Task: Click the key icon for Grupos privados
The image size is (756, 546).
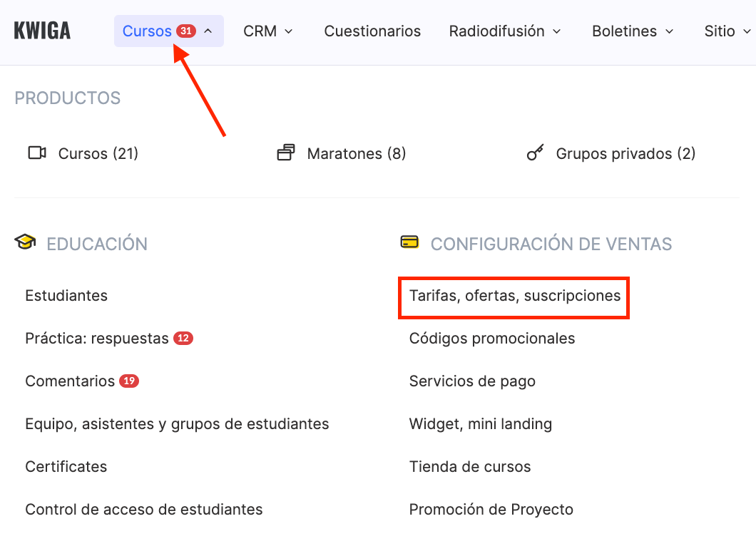Action: [x=535, y=153]
